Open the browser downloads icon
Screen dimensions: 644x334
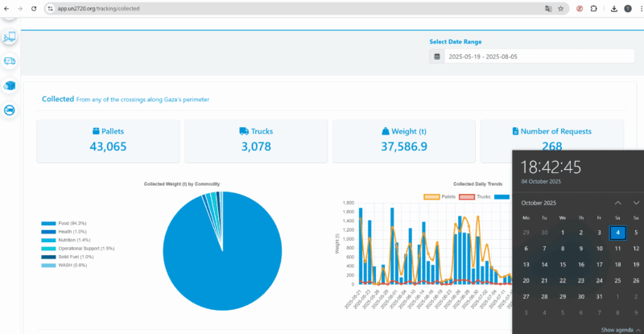[614, 8]
